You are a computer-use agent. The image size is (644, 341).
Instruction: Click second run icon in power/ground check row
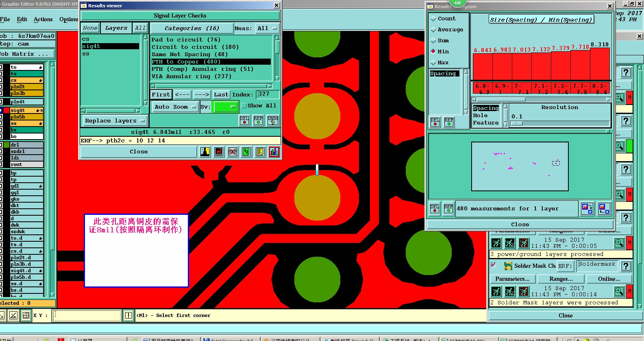[x=510, y=243]
